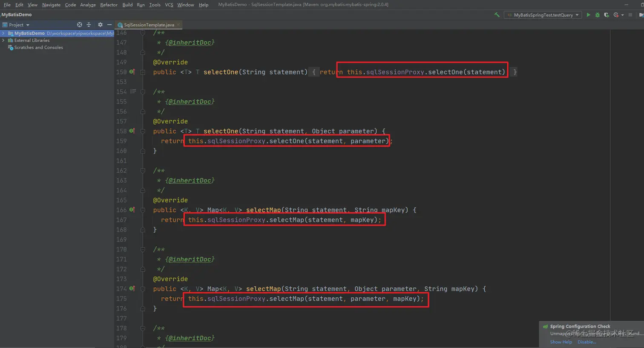Open the inheritDoc link on line 171
This screenshot has height=348, width=644.
coord(190,259)
